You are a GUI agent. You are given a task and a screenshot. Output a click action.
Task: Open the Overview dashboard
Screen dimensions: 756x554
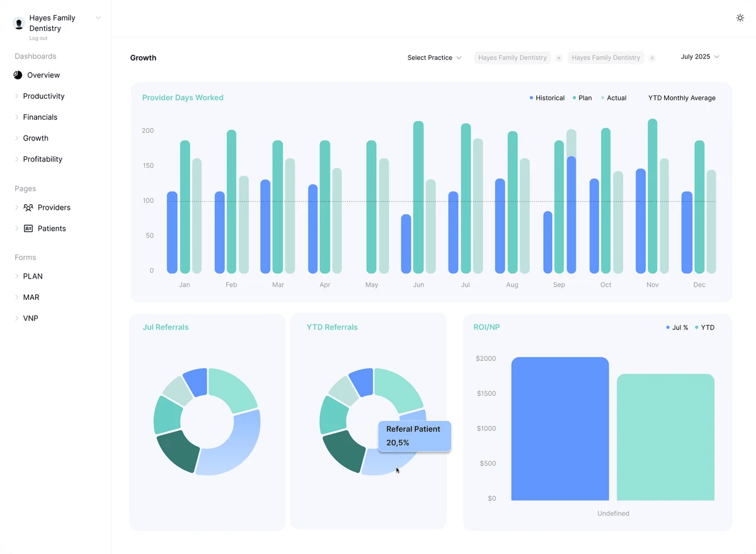pos(43,75)
